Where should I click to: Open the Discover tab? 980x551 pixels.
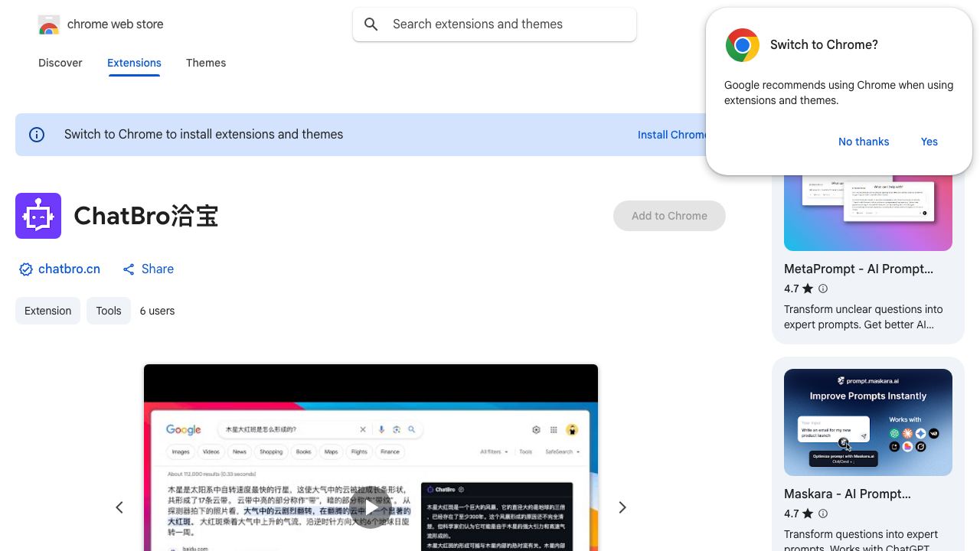60,63
